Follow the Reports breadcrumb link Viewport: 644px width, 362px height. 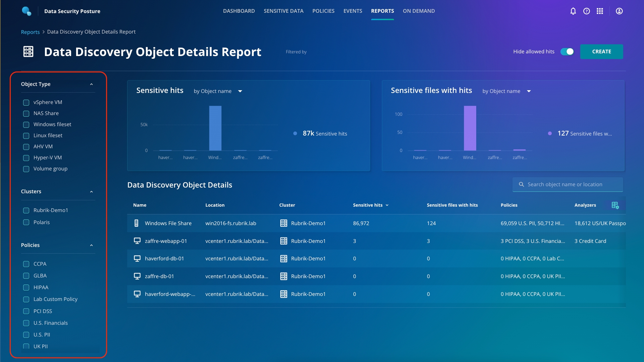30,32
